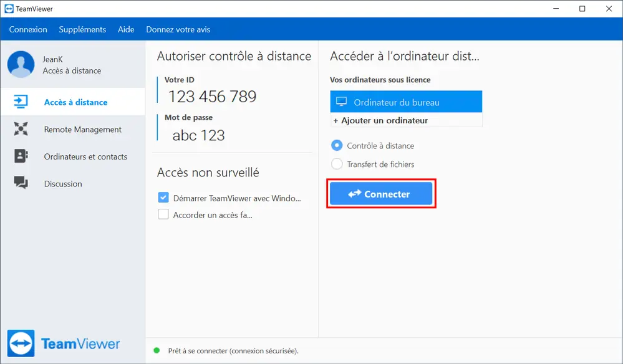Click the Votre ID label
Screen dimensions: 623x364
pyautogui.click(x=180, y=80)
